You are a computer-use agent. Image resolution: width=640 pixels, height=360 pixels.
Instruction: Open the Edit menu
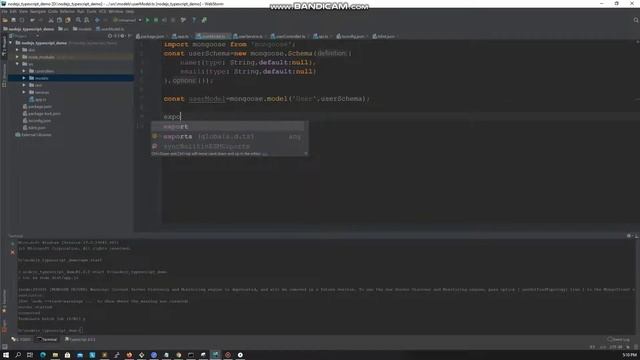click(x=13, y=11)
